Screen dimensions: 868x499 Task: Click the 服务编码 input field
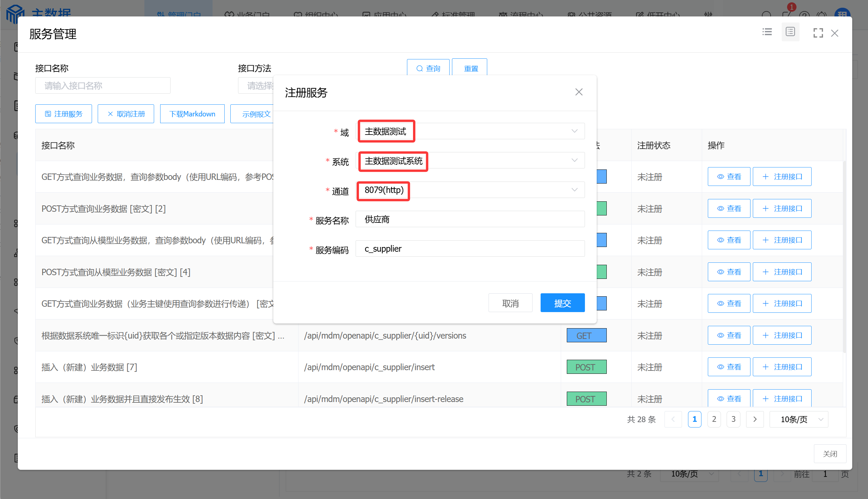coord(469,248)
